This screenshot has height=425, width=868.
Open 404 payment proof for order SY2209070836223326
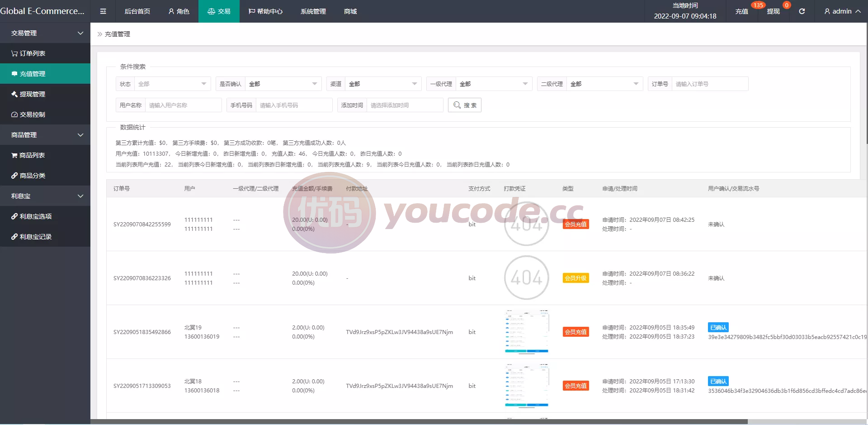click(x=526, y=277)
